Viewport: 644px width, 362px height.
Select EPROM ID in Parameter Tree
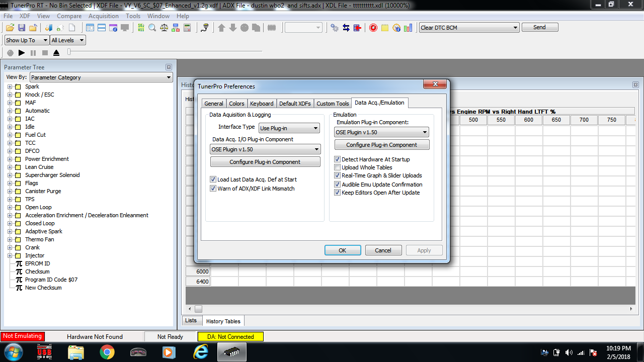38,263
